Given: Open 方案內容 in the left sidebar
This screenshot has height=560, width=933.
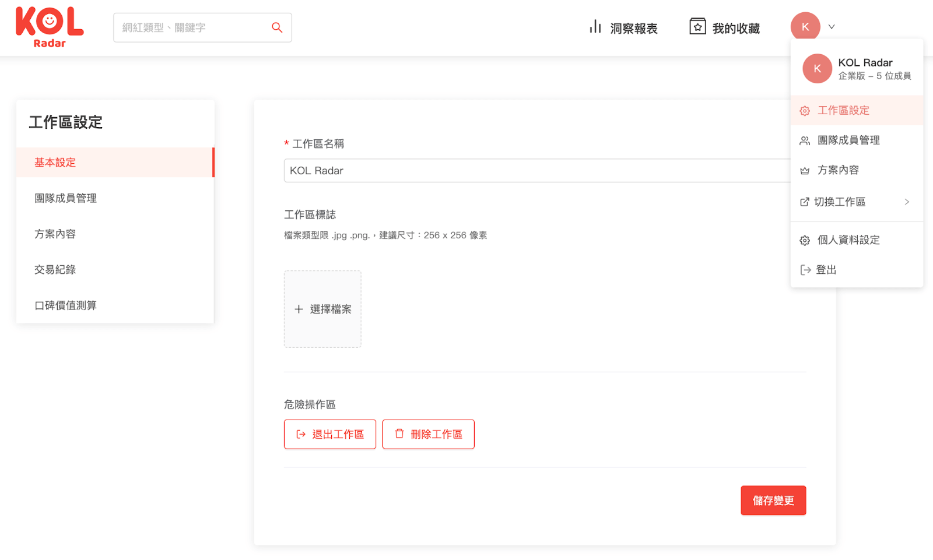Looking at the screenshot, I should 115,234.
